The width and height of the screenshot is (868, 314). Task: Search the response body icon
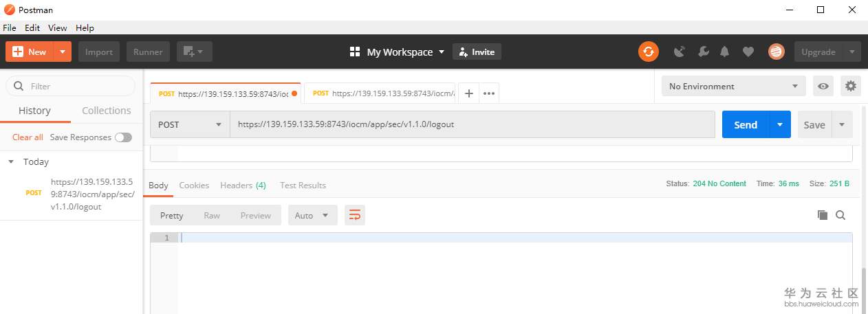(x=840, y=215)
